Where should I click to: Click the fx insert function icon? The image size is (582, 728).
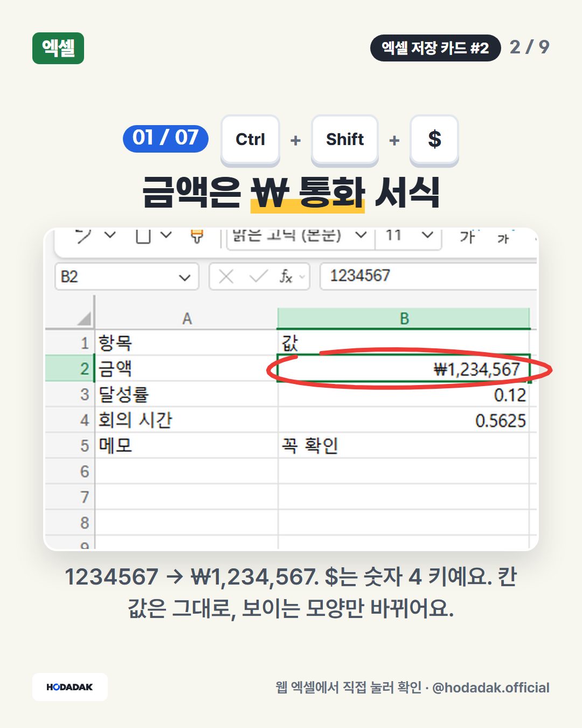tap(286, 277)
